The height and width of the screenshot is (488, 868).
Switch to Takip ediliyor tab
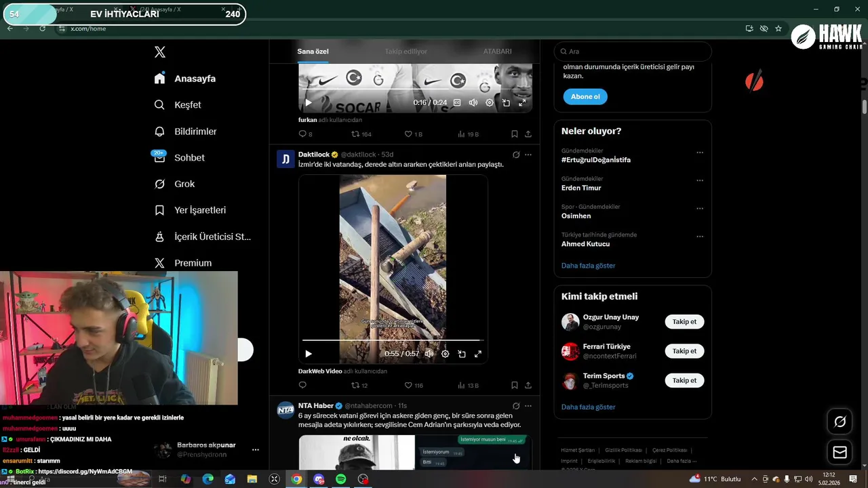[x=406, y=52]
